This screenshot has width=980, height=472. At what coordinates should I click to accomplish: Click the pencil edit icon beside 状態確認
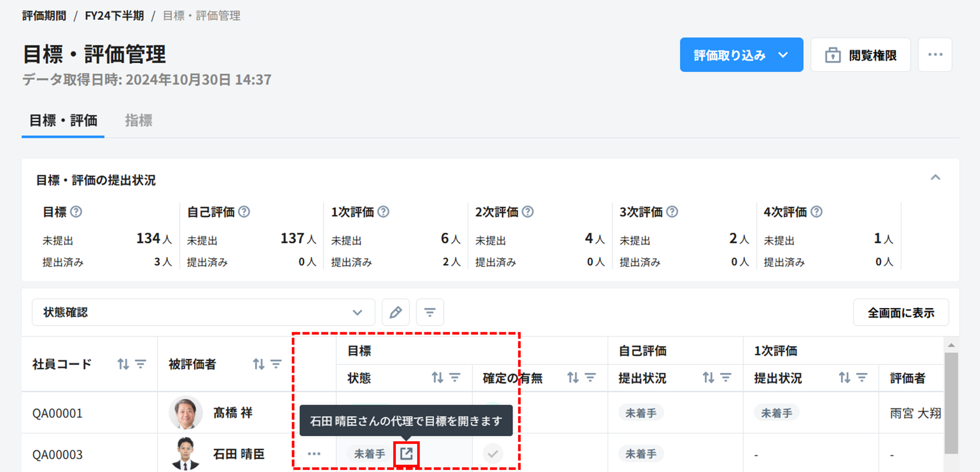coord(395,312)
